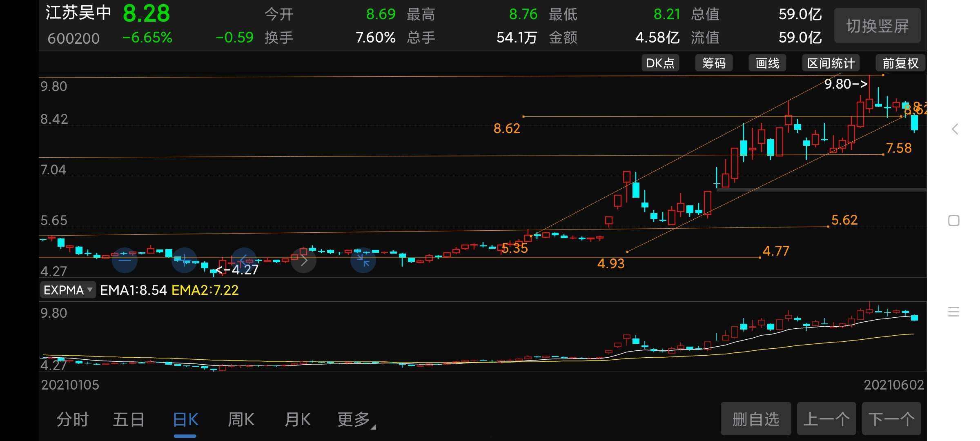
Task: Tap the <-4.27 low price marker
Action: [237, 269]
